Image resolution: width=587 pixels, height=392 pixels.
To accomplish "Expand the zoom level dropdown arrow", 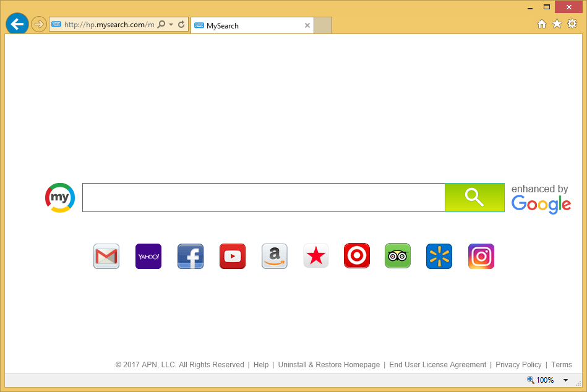I will click(x=565, y=380).
